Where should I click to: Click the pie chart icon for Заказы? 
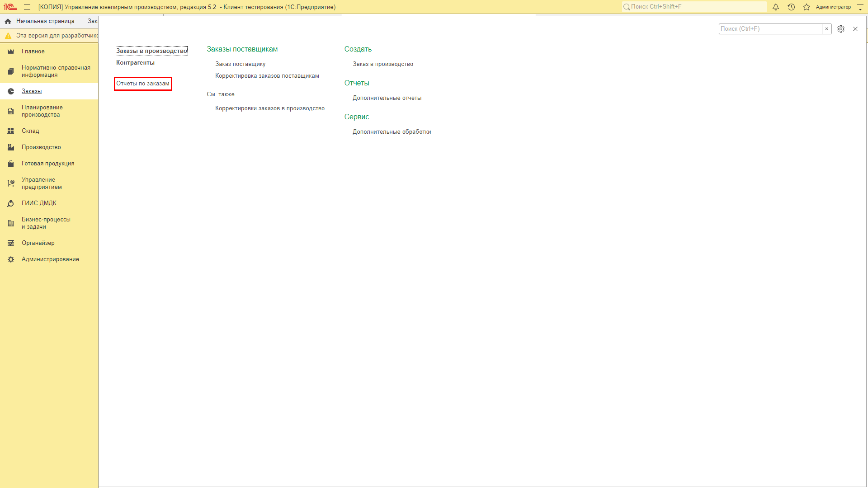point(11,91)
